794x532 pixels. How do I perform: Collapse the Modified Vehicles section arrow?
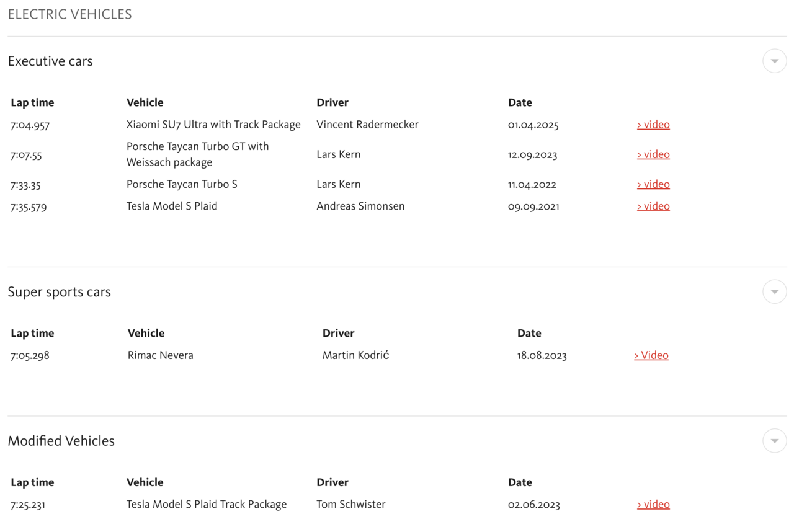(x=775, y=441)
